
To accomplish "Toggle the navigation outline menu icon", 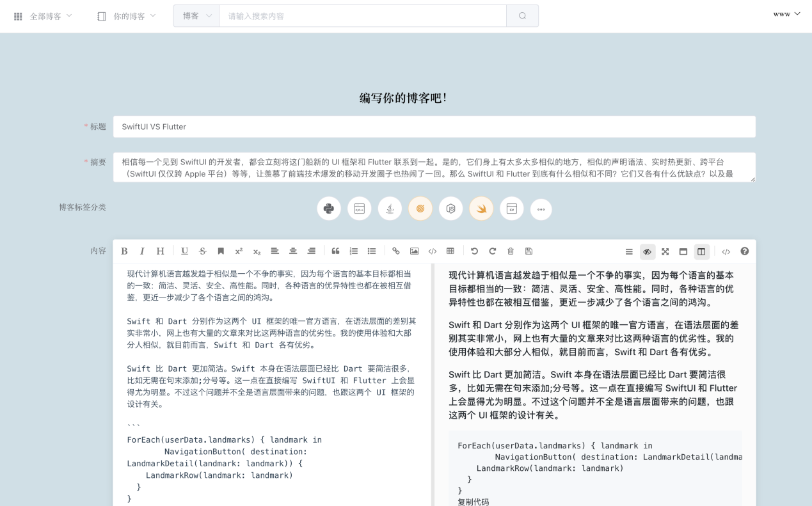I will click(629, 251).
